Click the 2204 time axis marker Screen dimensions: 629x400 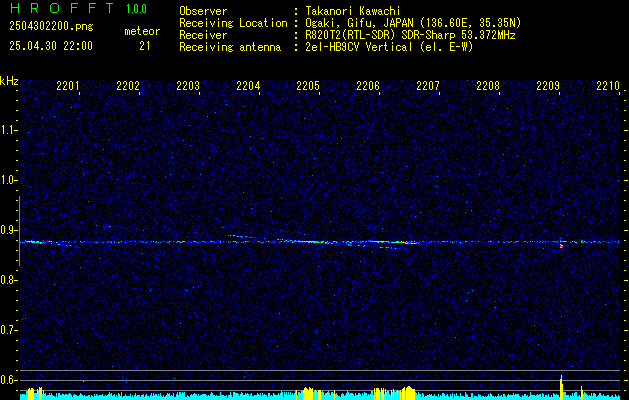tap(248, 85)
